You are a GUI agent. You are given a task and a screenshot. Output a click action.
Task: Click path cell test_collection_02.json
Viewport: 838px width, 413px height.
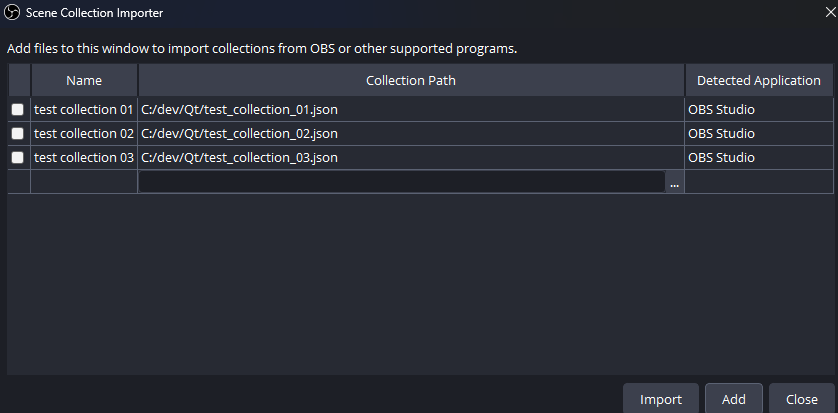(240, 133)
